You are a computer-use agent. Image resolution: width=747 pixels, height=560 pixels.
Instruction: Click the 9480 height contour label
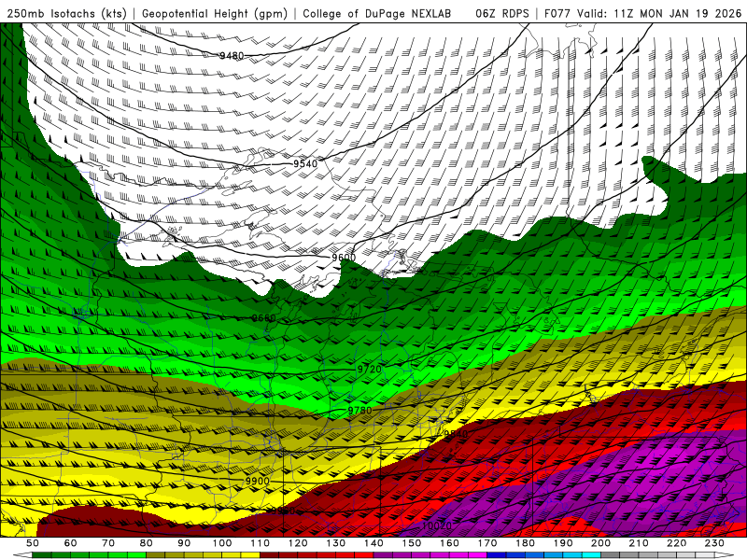click(x=232, y=56)
